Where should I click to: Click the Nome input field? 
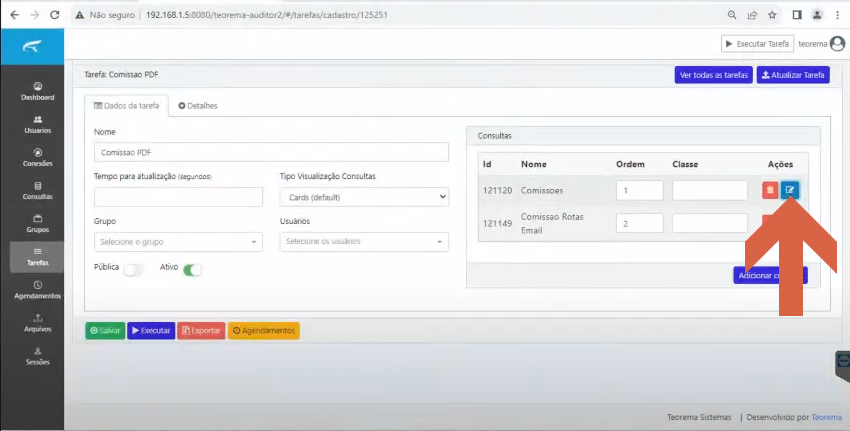(271, 152)
